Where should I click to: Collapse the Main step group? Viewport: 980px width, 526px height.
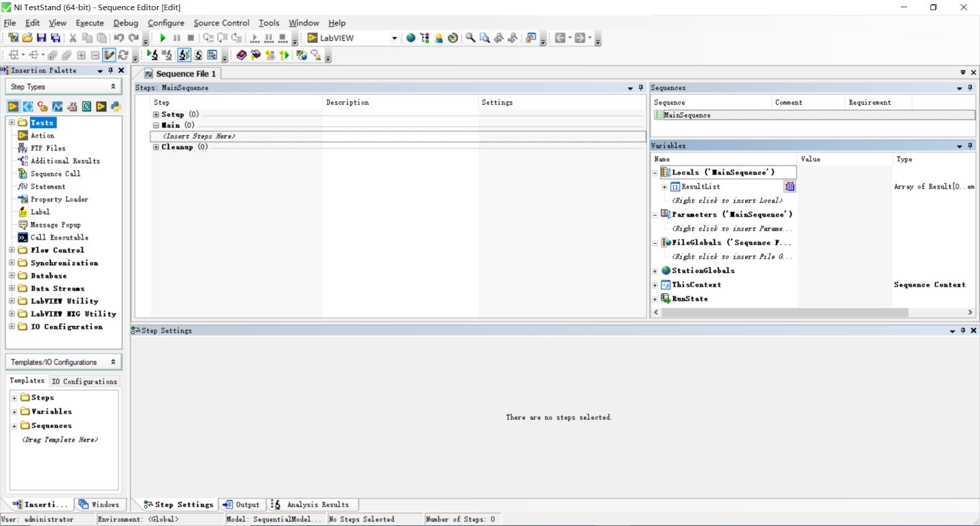pos(156,125)
